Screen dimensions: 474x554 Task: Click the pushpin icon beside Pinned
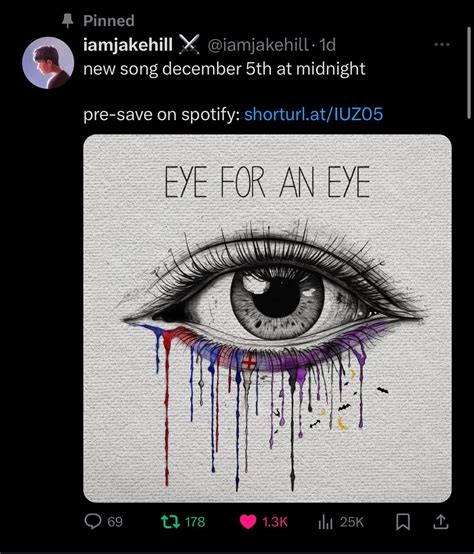pyautogui.click(x=67, y=21)
